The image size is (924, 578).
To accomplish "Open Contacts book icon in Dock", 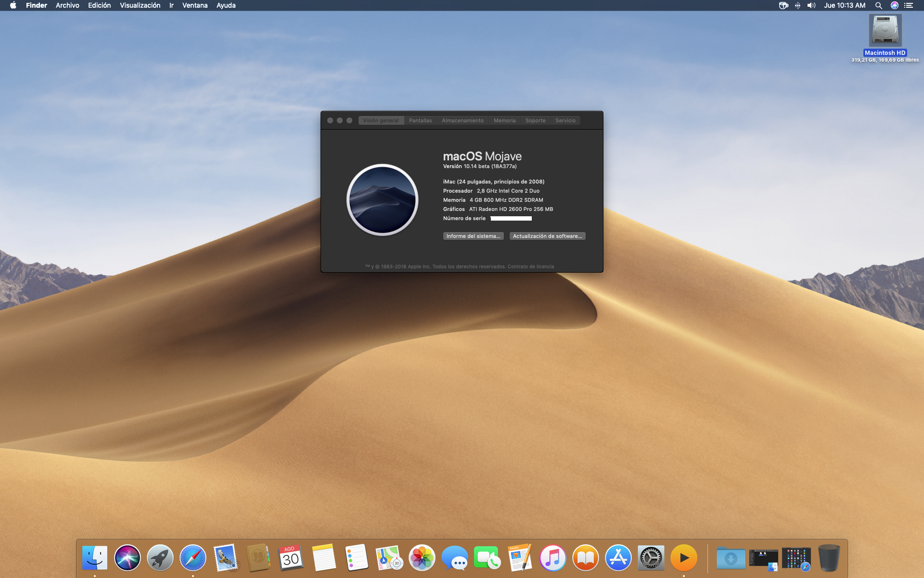I will pyautogui.click(x=258, y=558).
